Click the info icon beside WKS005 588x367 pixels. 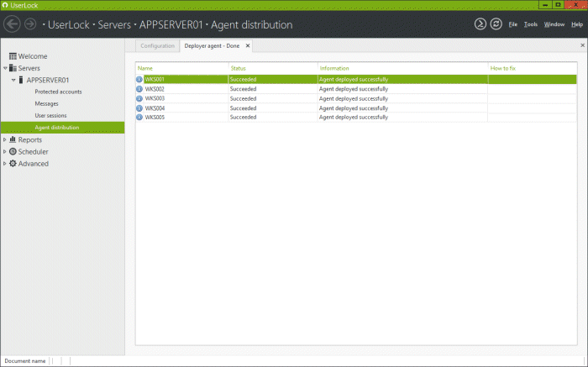139,117
